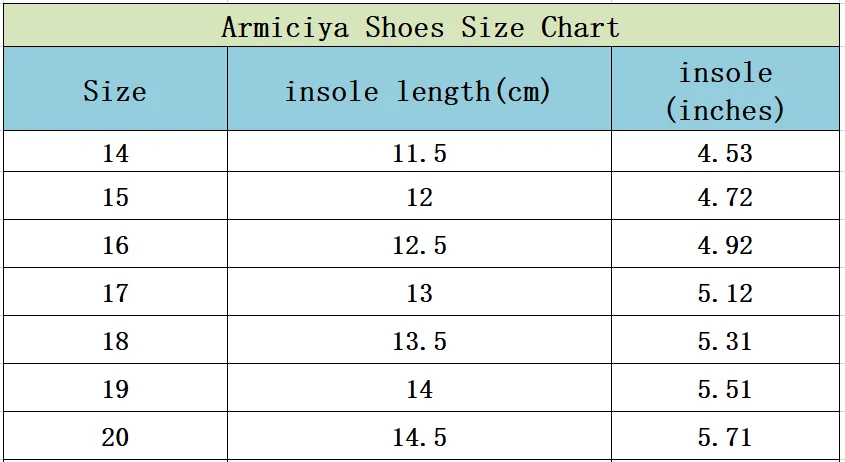Screen dimensions: 845x462
Task: Click the 11.5 cm length cell
Action: pos(419,153)
